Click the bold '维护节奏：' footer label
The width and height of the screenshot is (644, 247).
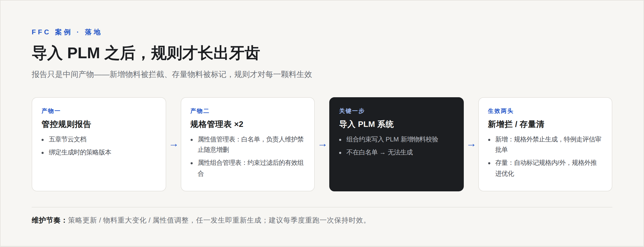[x=50, y=220]
